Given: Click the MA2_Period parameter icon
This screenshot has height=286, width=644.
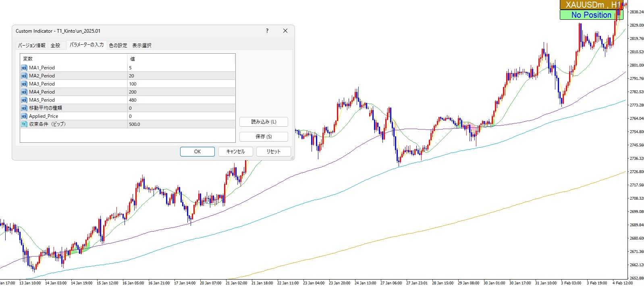Looking at the screenshot, I should click(x=24, y=76).
